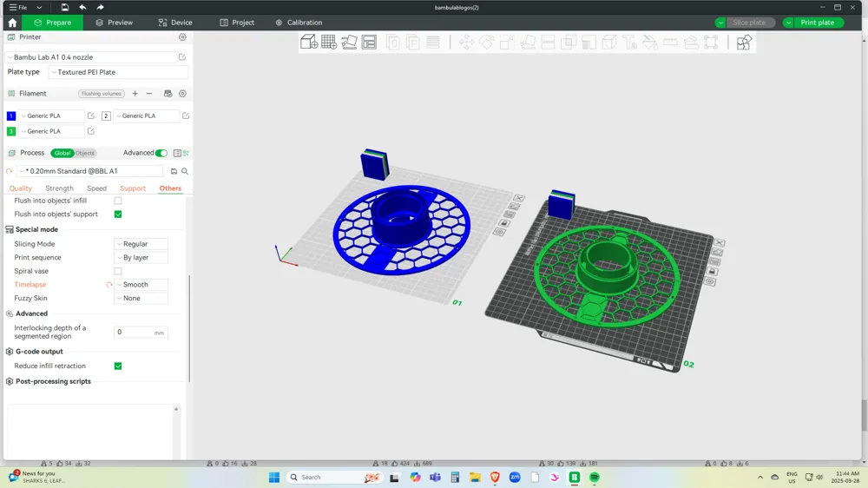Select the Text shape tool
The width and height of the screenshot is (868, 488).
tap(629, 42)
